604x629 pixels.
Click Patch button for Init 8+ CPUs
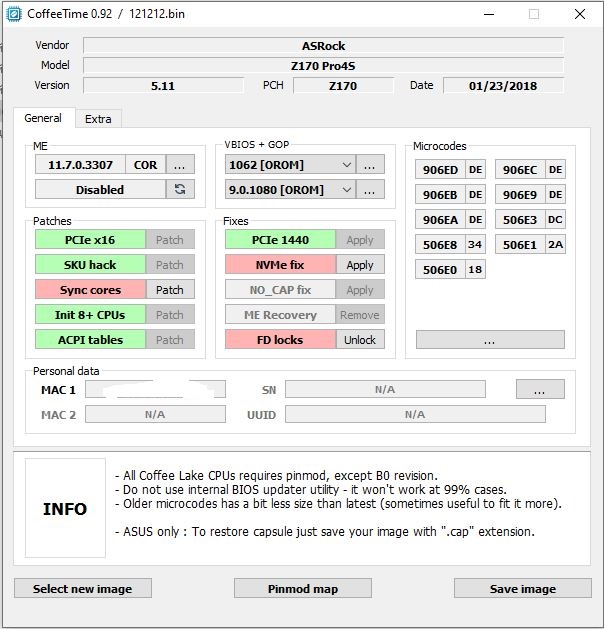click(170, 314)
